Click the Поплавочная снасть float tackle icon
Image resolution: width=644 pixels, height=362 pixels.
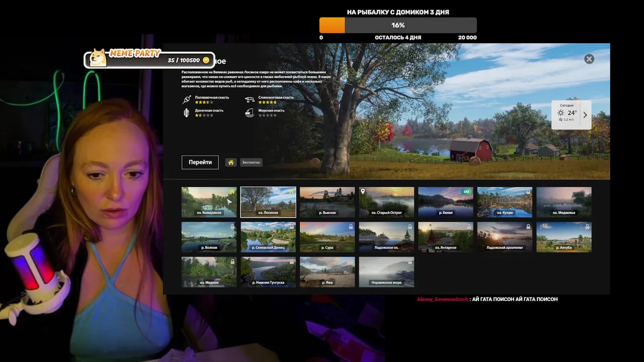pos(187,100)
